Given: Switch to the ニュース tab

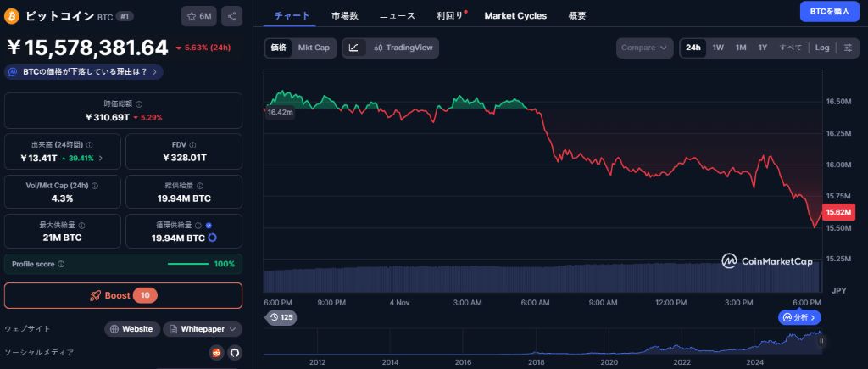Looking at the screenshot, I should (x=397, y=15).
